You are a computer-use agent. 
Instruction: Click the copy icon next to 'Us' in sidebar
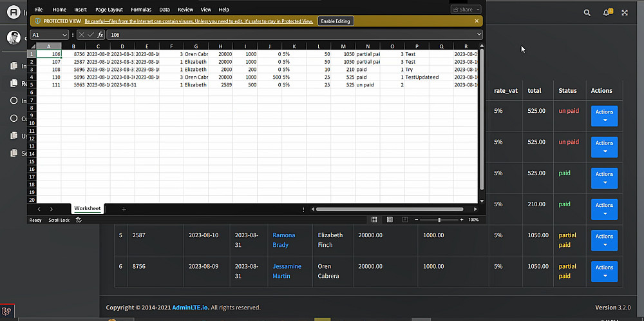tap(14, 135)
